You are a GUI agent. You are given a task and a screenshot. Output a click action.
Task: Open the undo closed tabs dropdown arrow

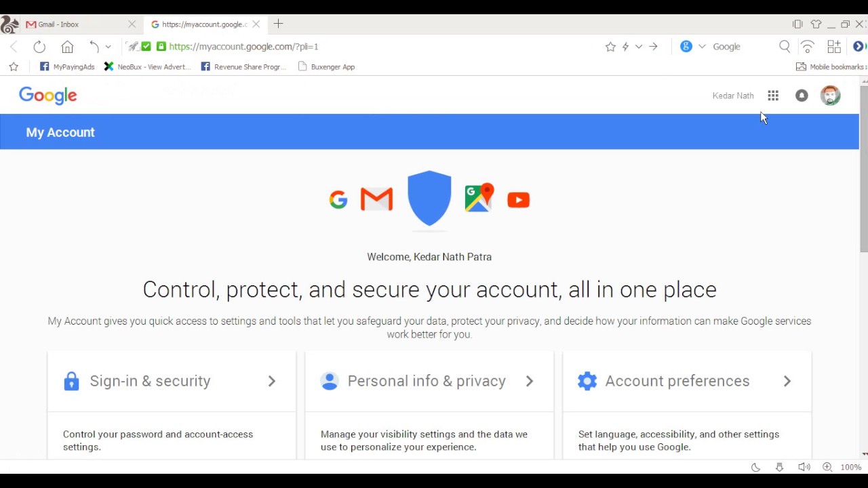pos(108,47)
